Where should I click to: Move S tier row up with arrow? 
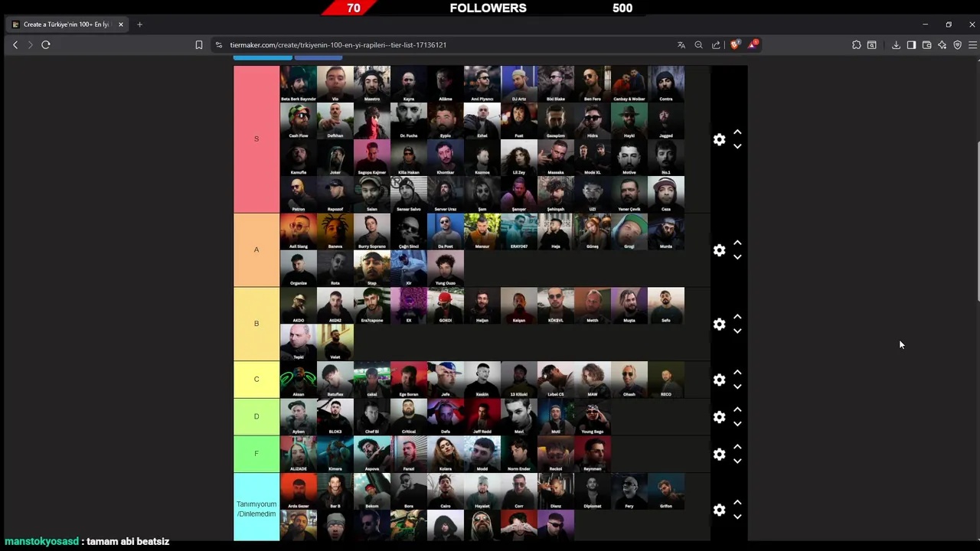[737, 132]
